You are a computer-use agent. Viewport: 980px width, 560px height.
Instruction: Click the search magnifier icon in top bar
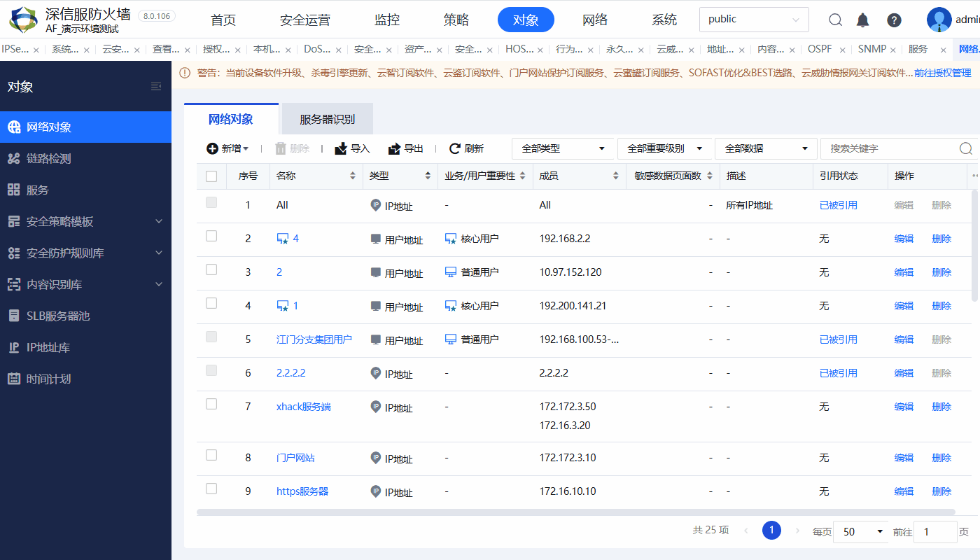coord(835,20)
